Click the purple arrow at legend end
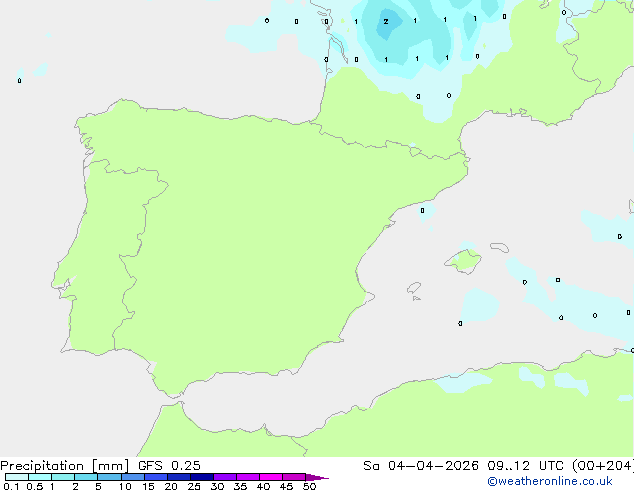634x490 pixels. pyautogui.click(x=317, y=477)
